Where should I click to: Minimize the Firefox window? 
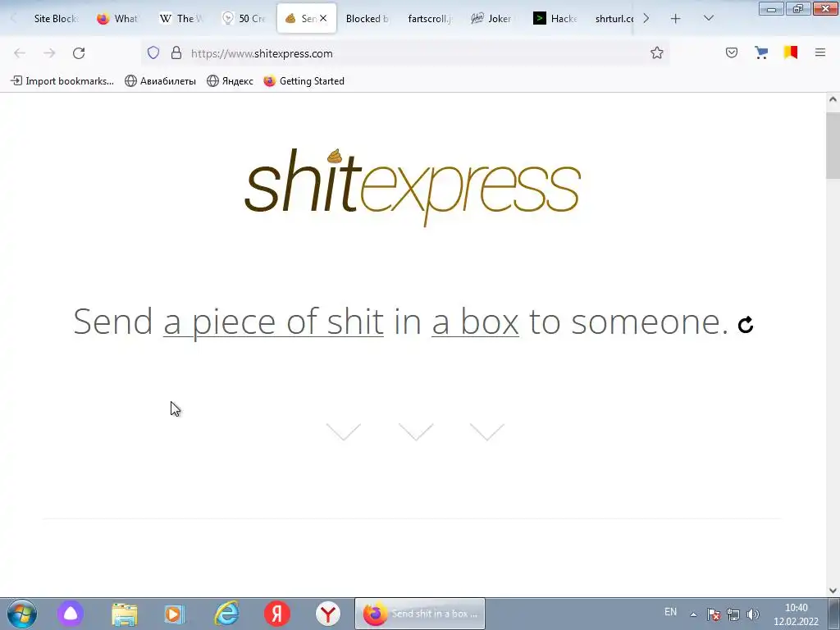771,9
